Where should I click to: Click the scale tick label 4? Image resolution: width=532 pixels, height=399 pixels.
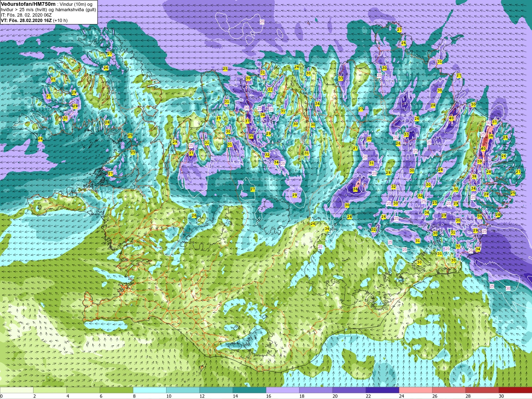[68, 397]
